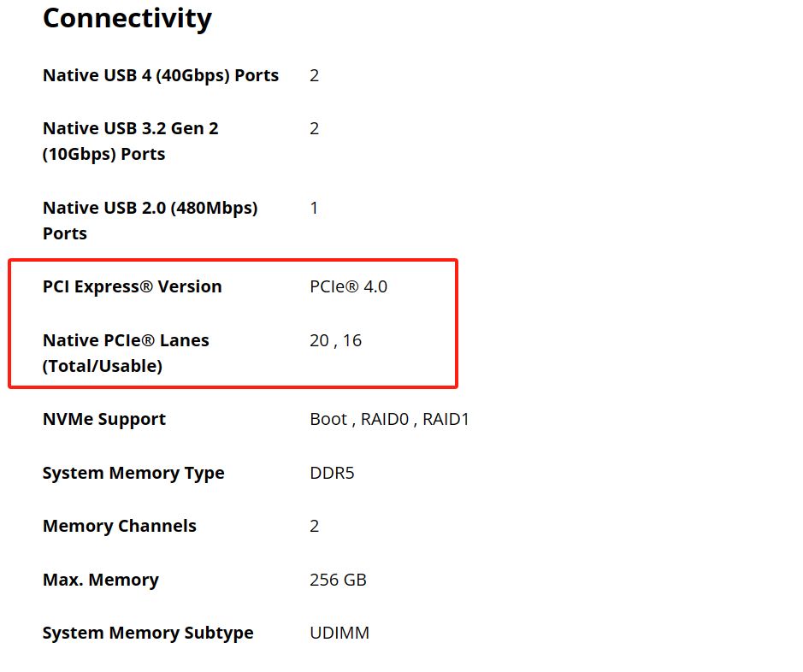Screen dimensions: 803x672
Task: Click the value 1 for USB 2.0 ports
Action: click(x=314, y=208)
